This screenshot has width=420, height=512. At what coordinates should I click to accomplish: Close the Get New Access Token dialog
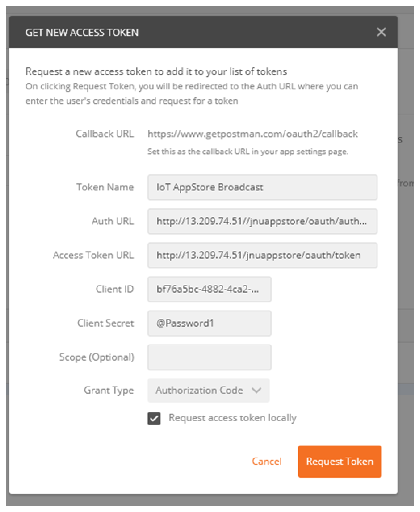[381, 32]
